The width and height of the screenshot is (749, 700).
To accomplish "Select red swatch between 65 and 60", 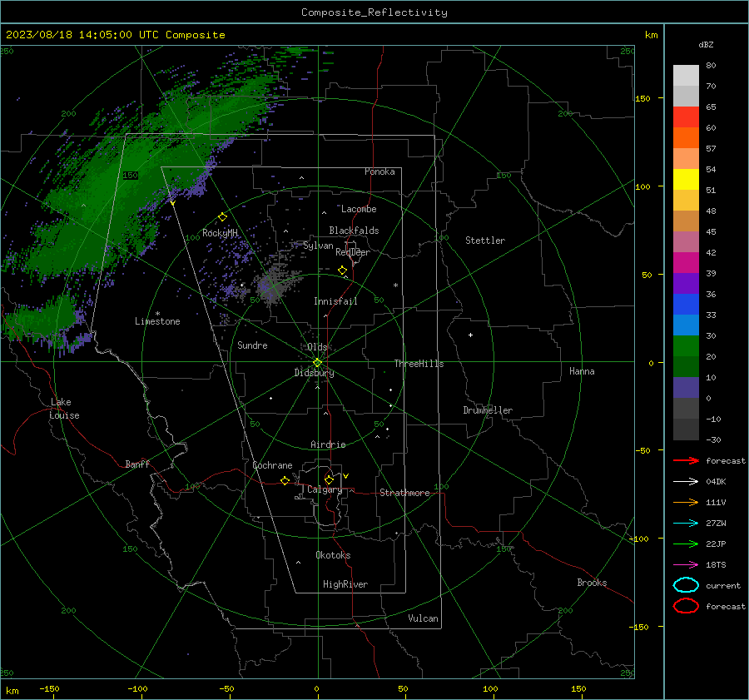I will click(686, 117).
